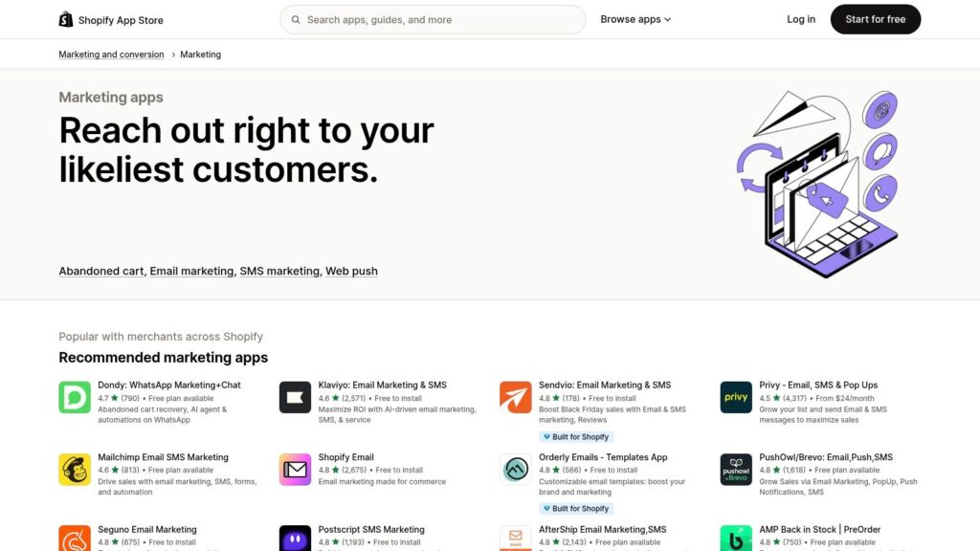Click the search apps input field
Screen dimensions: 980x551
[432, 19]
